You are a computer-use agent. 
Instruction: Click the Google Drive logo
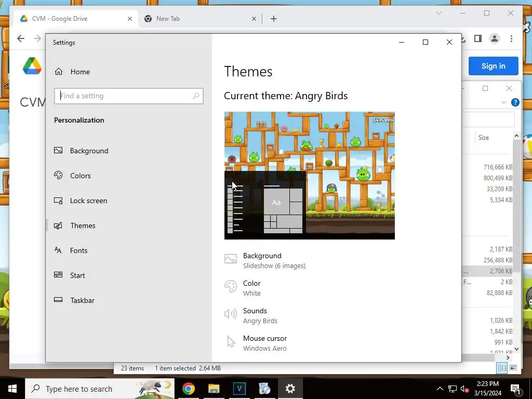coord(32,66)
